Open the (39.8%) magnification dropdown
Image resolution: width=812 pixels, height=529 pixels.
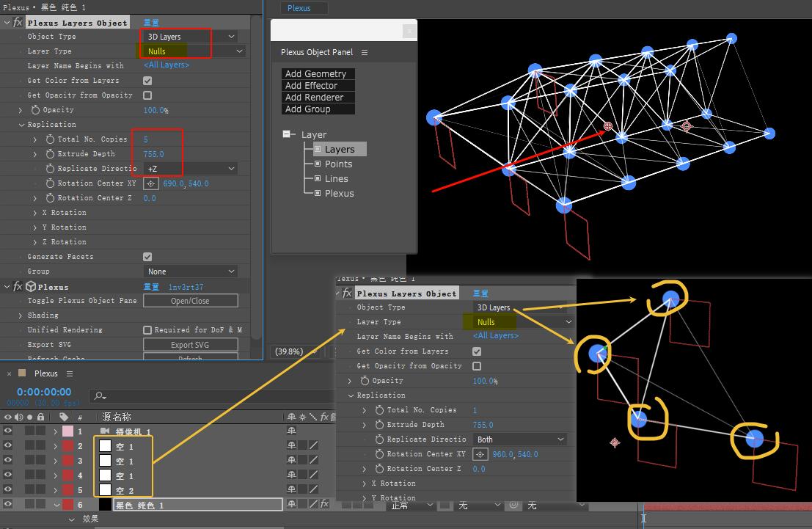[297, 351]
